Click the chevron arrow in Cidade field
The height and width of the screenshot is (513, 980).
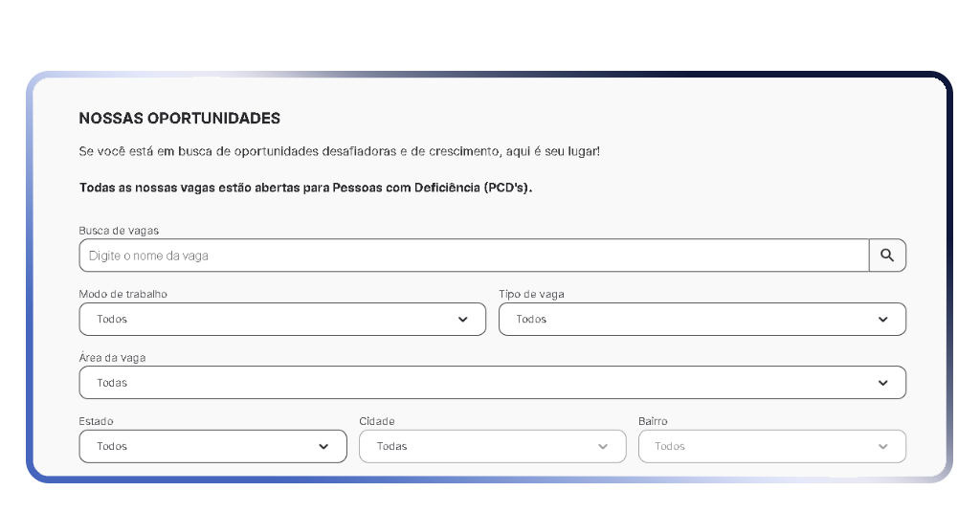tap(603, 447)
